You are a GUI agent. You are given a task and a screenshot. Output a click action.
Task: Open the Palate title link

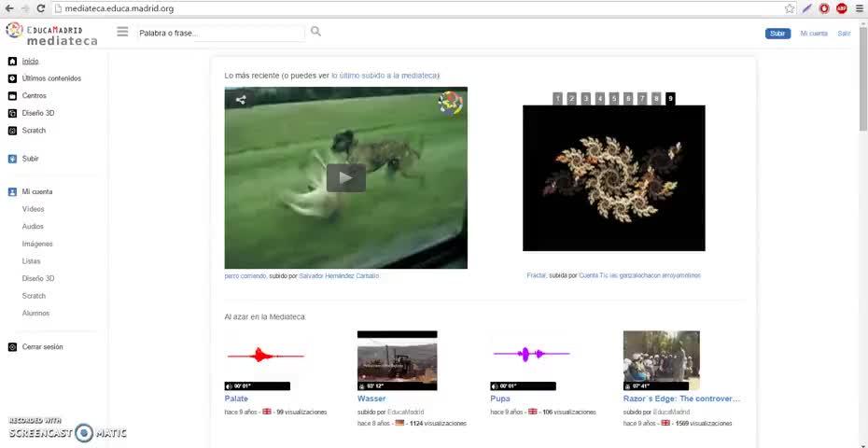[x=236, y=399]
